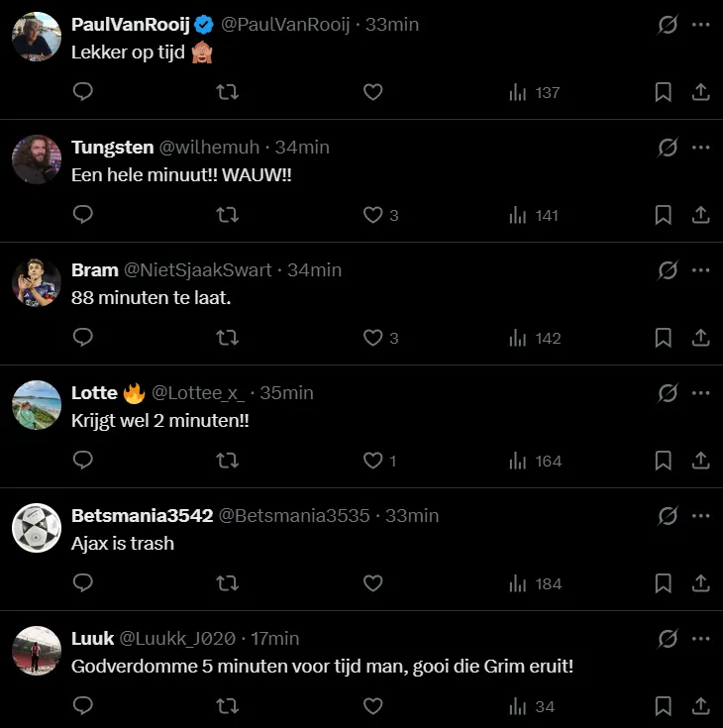Reply to Betsmania3542's tweet
The image size is (723, 728).
[x=83, y=583]
